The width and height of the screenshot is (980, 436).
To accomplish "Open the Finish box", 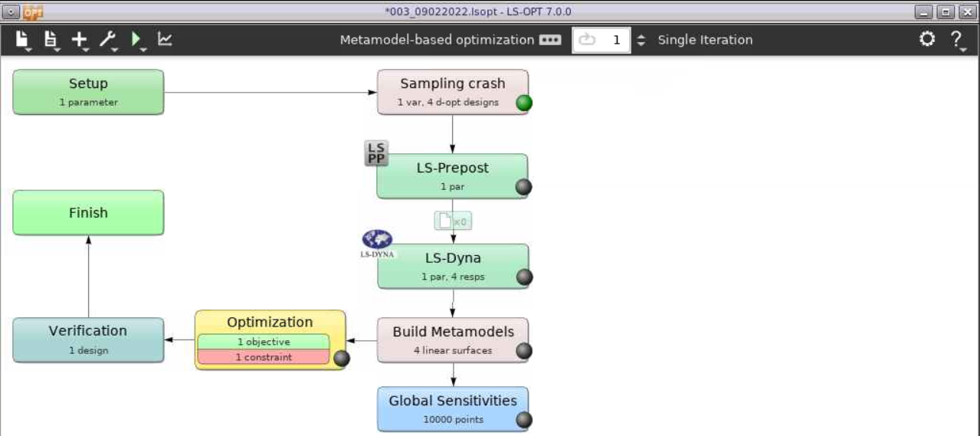I will (x=88, y=212).
